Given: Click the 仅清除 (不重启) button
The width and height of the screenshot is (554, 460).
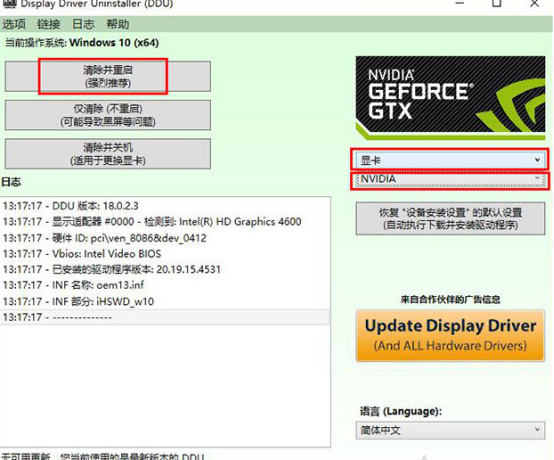Looking at the screenshot, I should point(108,115).
